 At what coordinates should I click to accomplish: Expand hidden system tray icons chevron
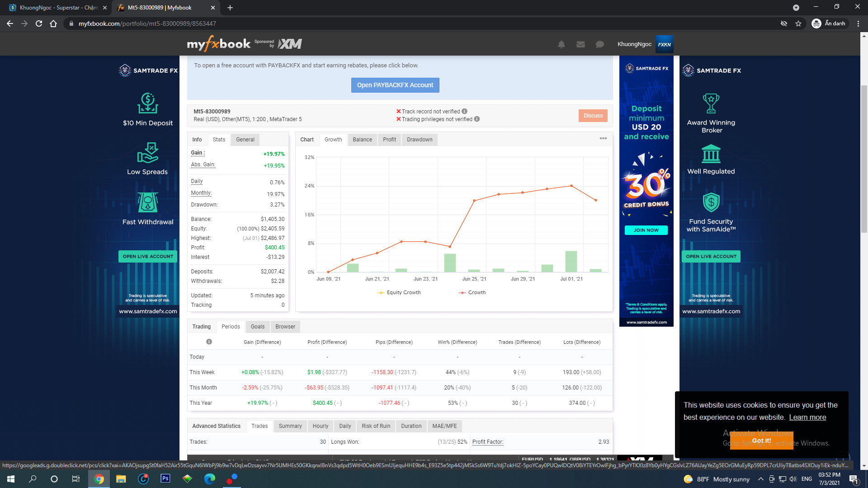pyautogui.click(x=760, y=479)
